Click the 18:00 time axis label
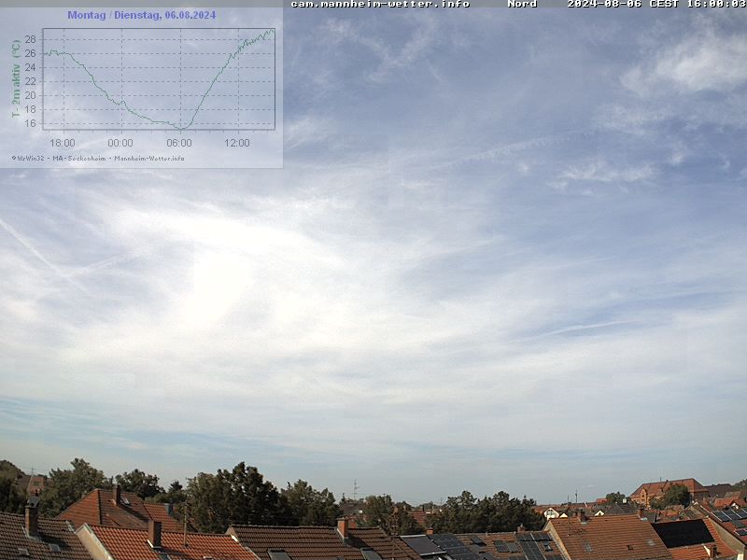The height and width of the screenshot is (560, 747). 63,143
